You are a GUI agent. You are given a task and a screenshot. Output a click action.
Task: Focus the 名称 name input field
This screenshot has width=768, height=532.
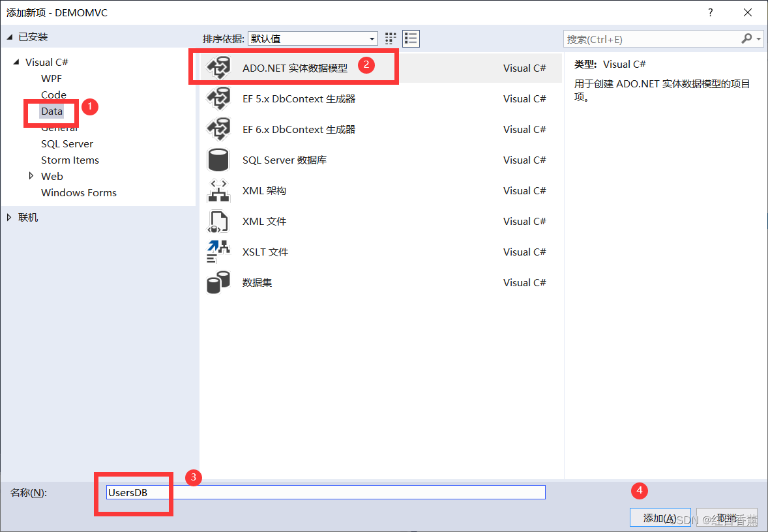tap(326, 492)
